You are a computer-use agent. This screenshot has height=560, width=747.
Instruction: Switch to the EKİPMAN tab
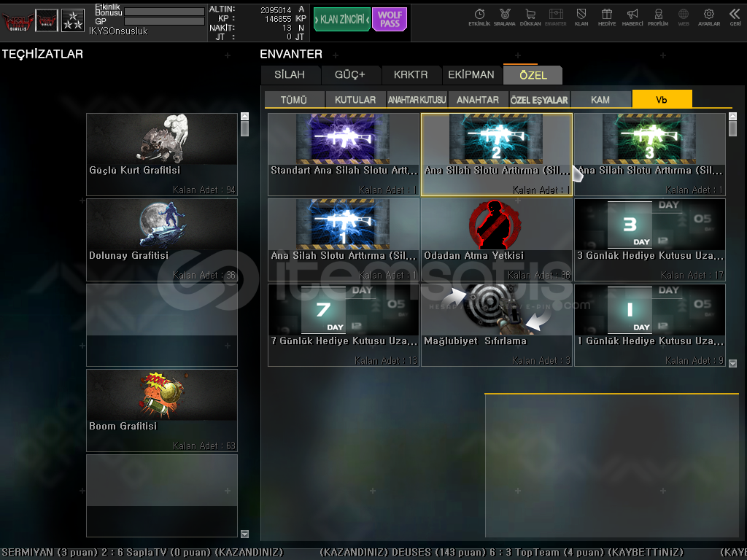click(471, 75)
